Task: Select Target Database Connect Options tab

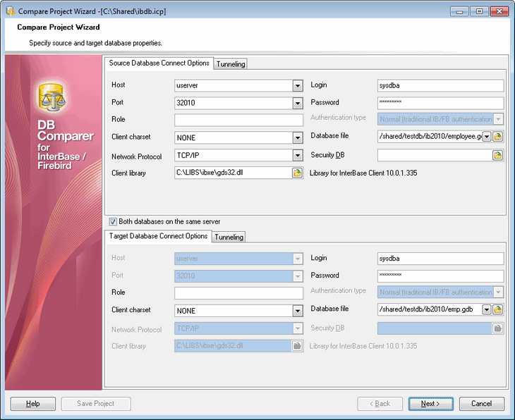Action: point(158,236)
